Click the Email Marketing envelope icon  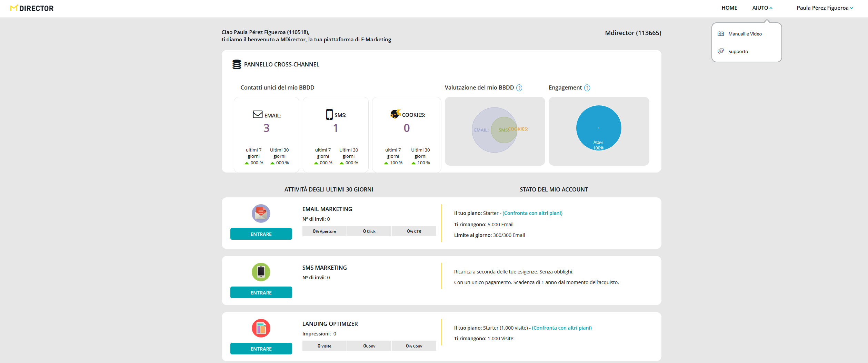pyautogui.click(x=261, y=214)
